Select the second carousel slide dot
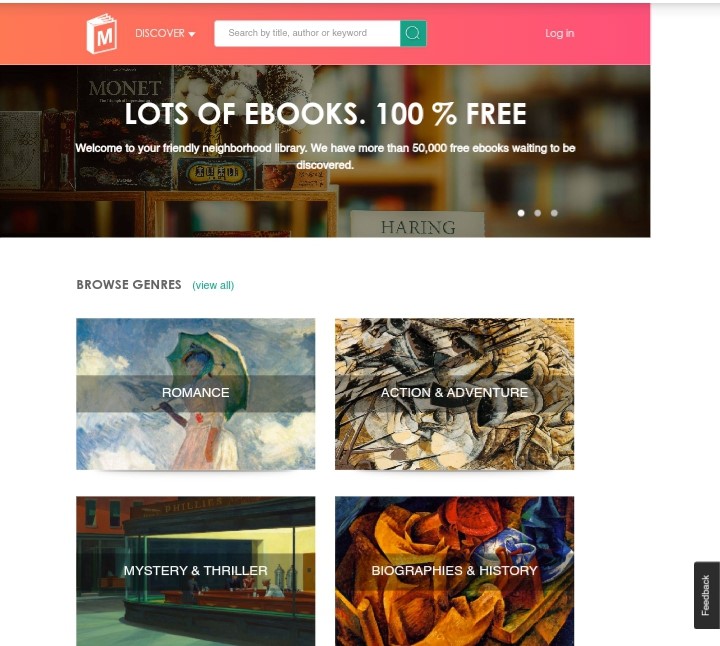720x646 pixels. tap(537, 213)
